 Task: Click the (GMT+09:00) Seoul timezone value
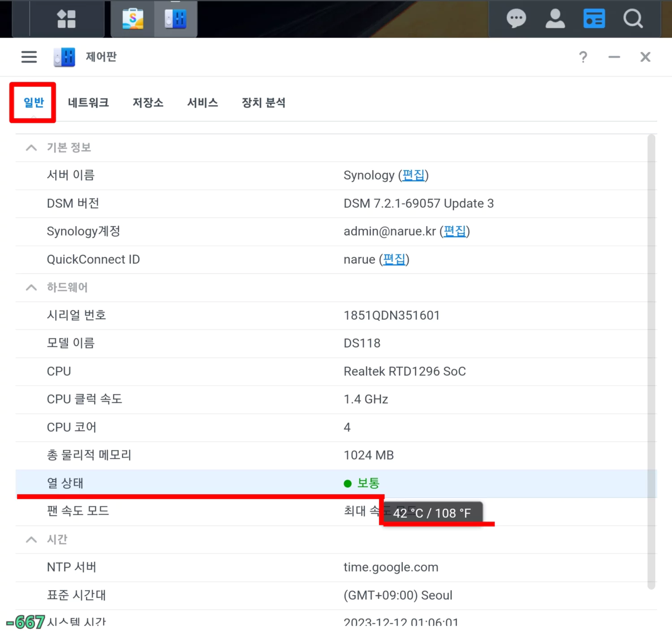tap(398, 595)
